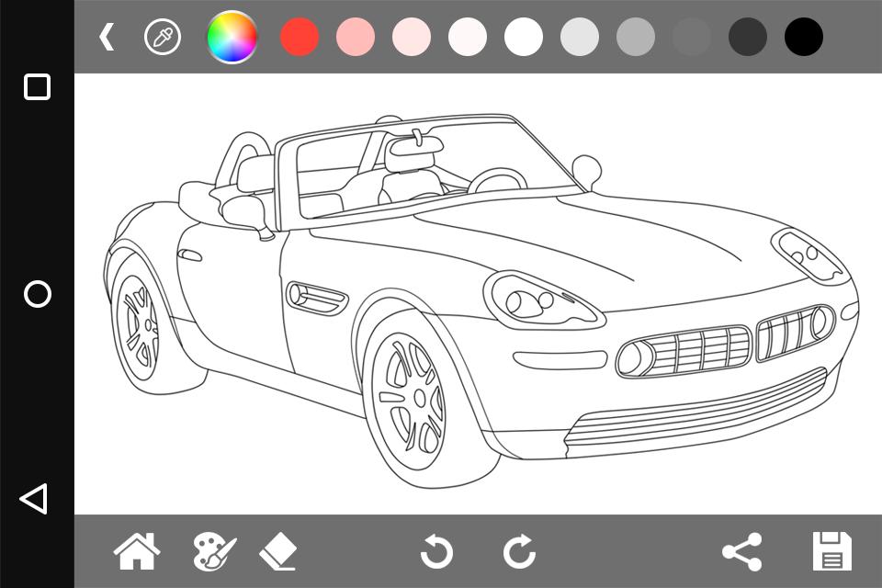The height and width of the screenshot is (588, 882).
Task: Go back using the left chevron arrow
Action: [107, 37]
